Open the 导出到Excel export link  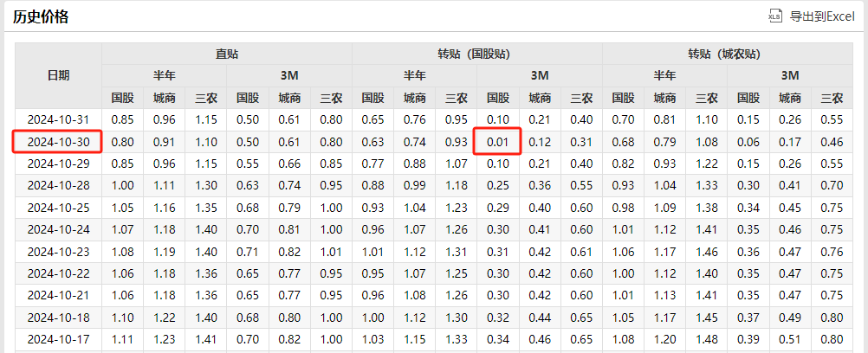tap(821, 16)
